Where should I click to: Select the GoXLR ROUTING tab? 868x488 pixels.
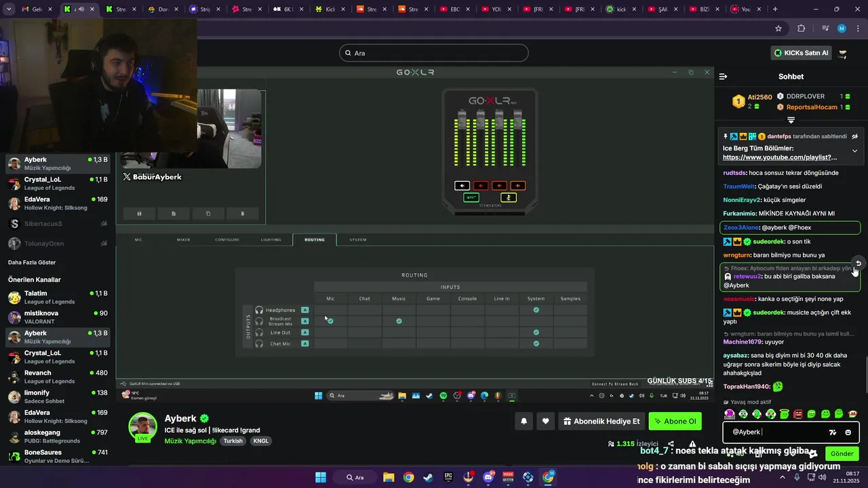click(x=315, y=239)
